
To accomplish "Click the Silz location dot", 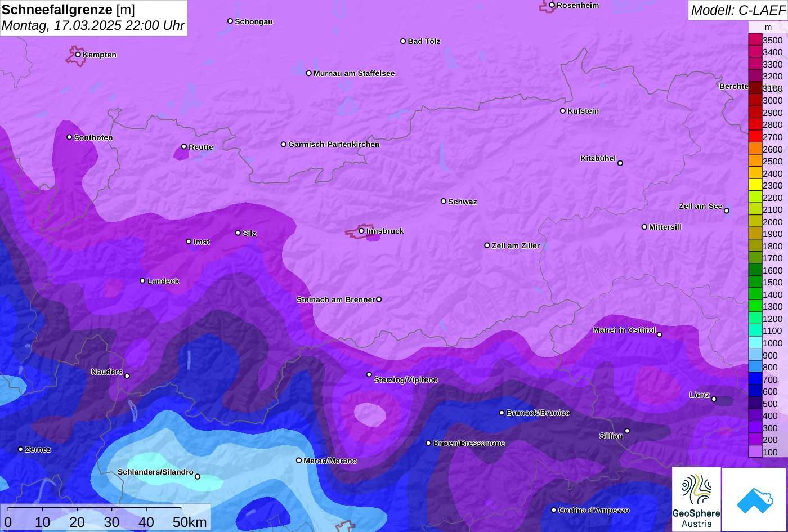I will pos(238,233).
